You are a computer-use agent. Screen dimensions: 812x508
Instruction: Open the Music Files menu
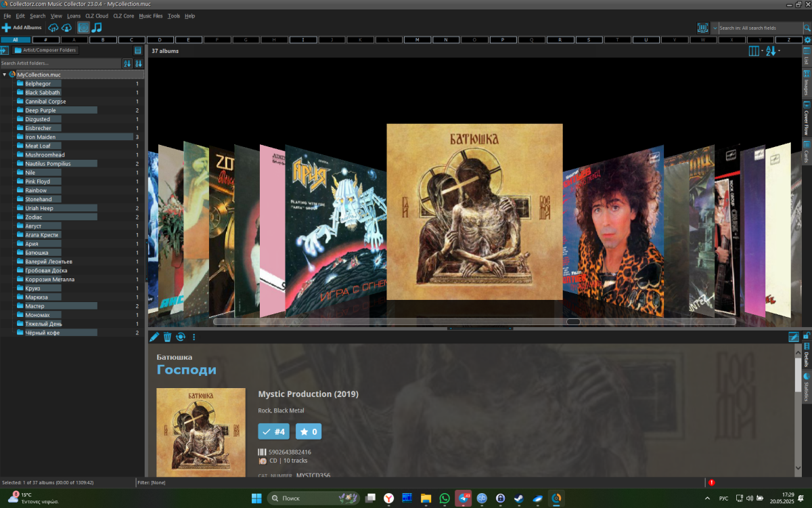click(x=151, y=16)
